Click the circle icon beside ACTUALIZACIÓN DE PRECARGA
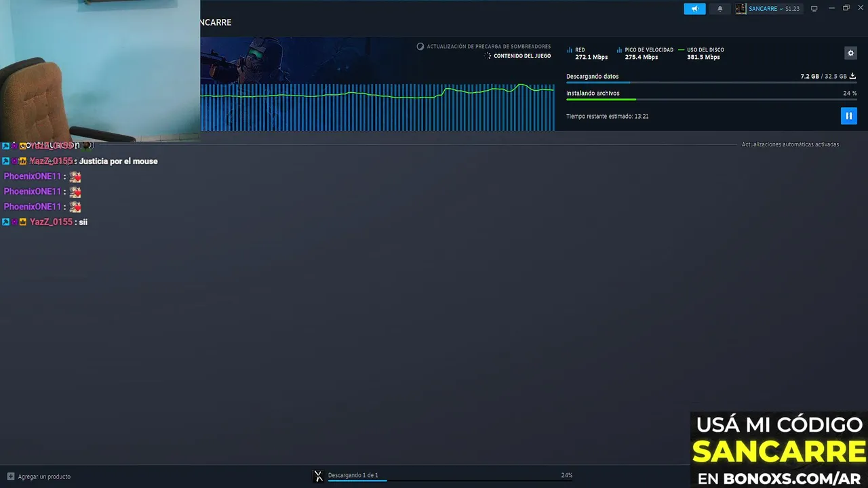 point(420,47)
